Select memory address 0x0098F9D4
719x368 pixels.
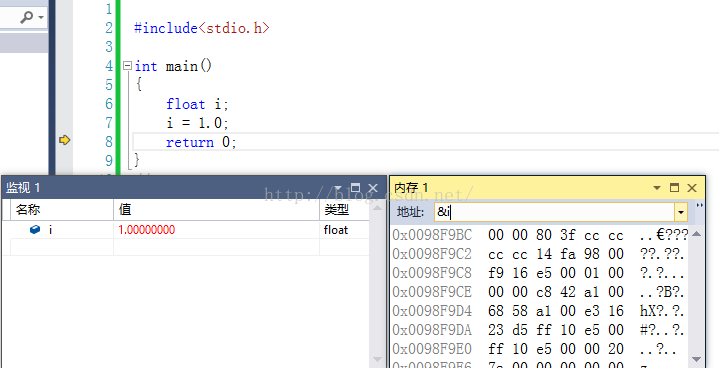(x=432, y=311)
